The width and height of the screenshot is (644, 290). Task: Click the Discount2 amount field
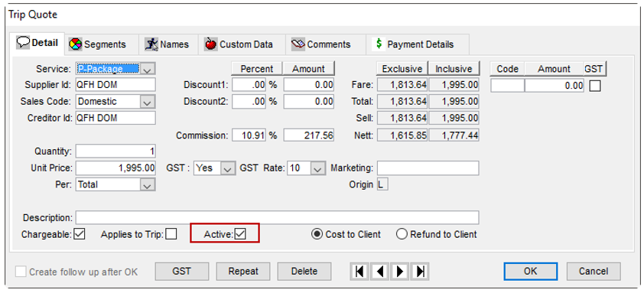point(308,102)
